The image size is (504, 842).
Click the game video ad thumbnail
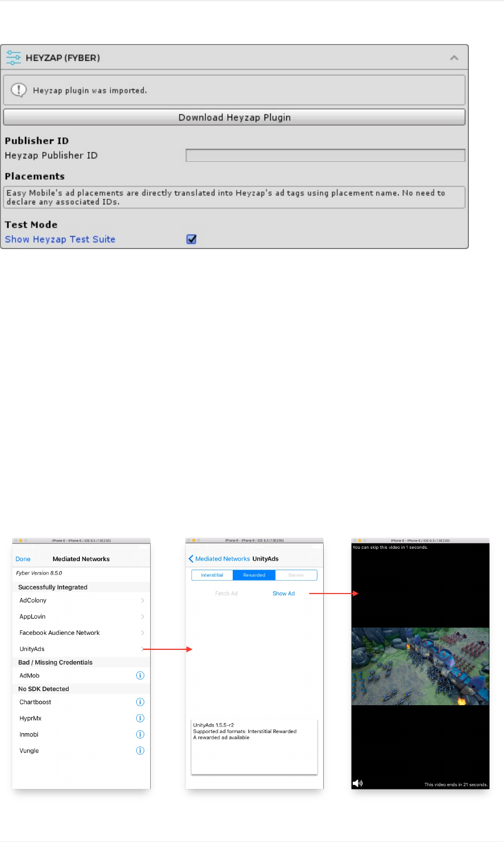pyautogui.click(x=420, y=666)
